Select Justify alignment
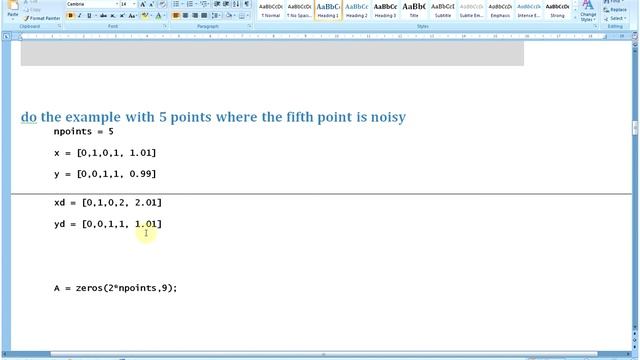The width and height of the screenshot is (640, 360). point(204,16)
